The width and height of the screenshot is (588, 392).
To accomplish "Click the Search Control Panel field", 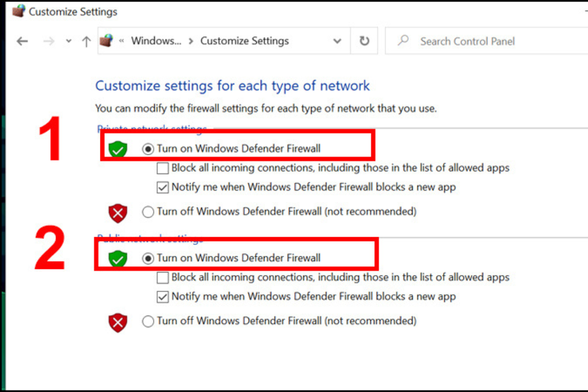I will tap(487, 41).
